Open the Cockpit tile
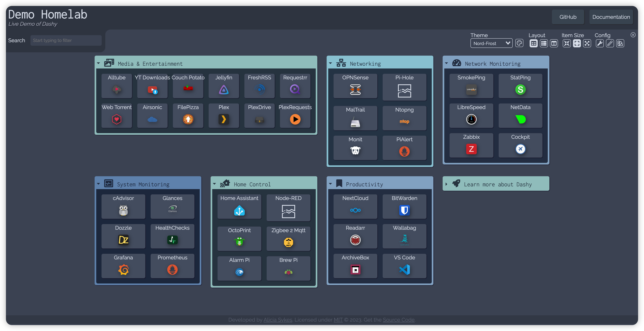The width and height of the screenshot is (644, 331). click(x=520, y=145)
